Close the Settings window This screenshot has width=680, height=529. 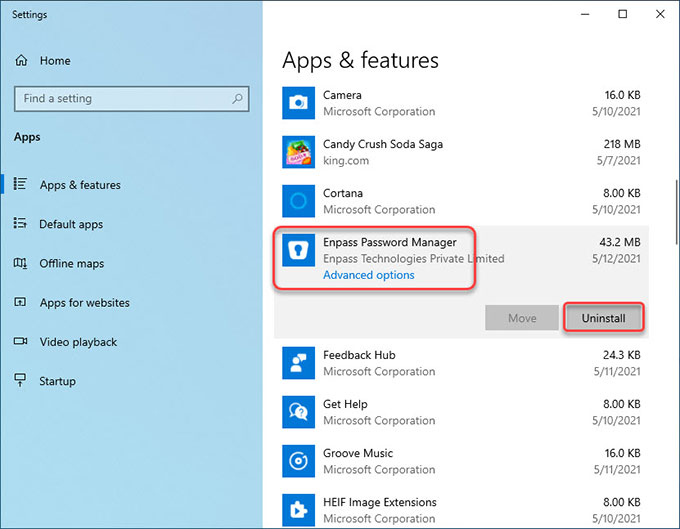pos(660,14)
